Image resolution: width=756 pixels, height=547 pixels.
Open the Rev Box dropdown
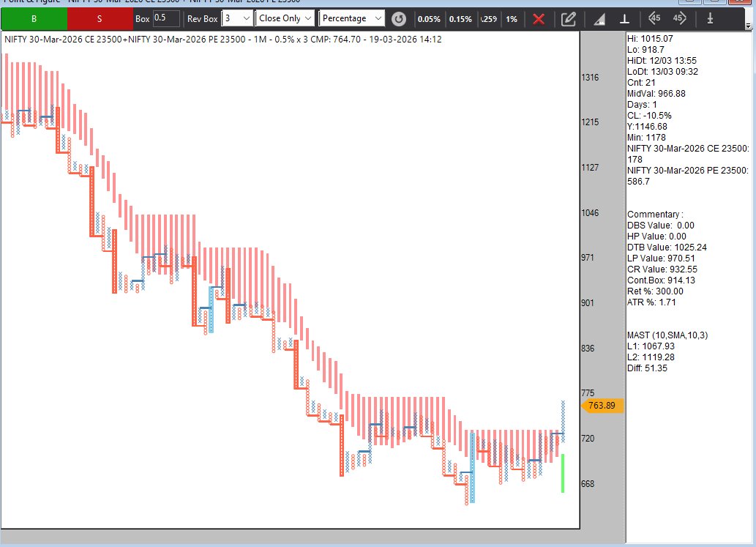tap(237, 18)
